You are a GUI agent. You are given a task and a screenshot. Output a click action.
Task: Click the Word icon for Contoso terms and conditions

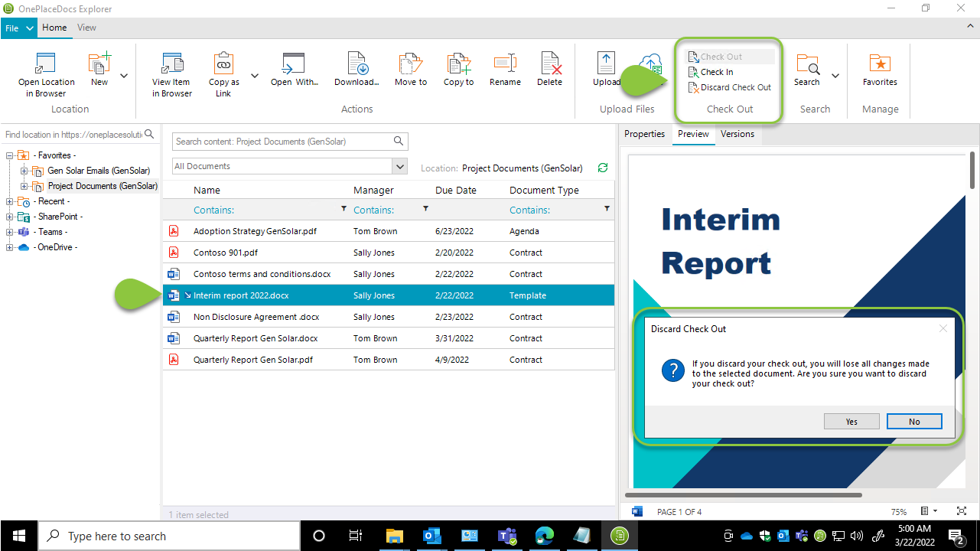pyautogui.click(x=174, y=274)
